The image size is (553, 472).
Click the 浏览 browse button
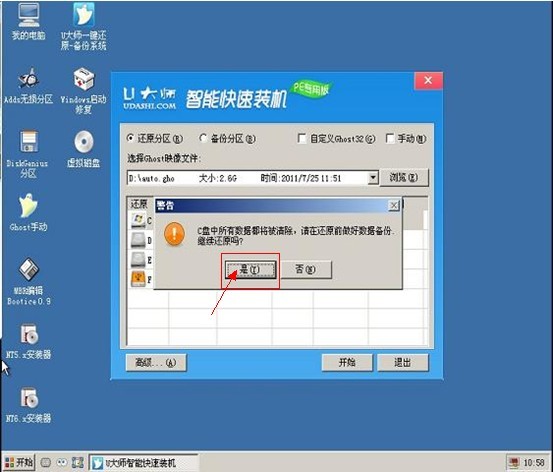point(404,177)
